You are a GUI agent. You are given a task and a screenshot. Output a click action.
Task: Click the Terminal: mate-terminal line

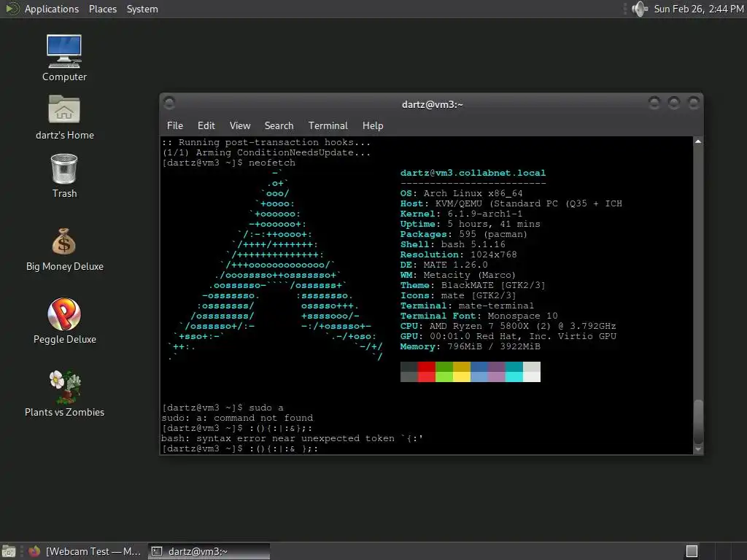(x=467, y=306)
